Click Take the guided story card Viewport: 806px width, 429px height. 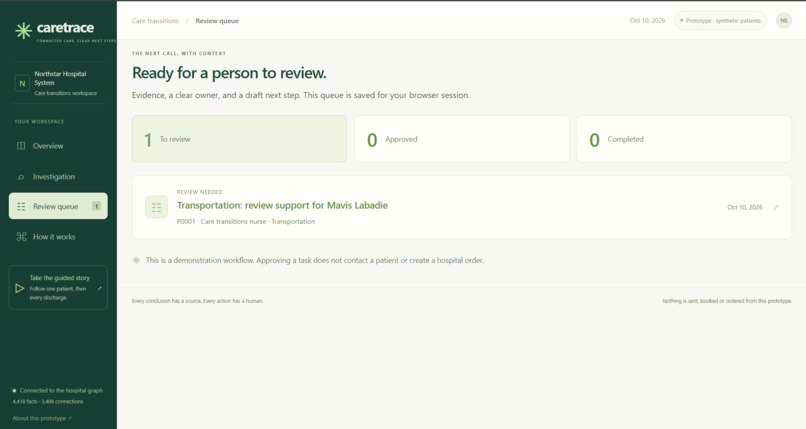click(58, 288)
